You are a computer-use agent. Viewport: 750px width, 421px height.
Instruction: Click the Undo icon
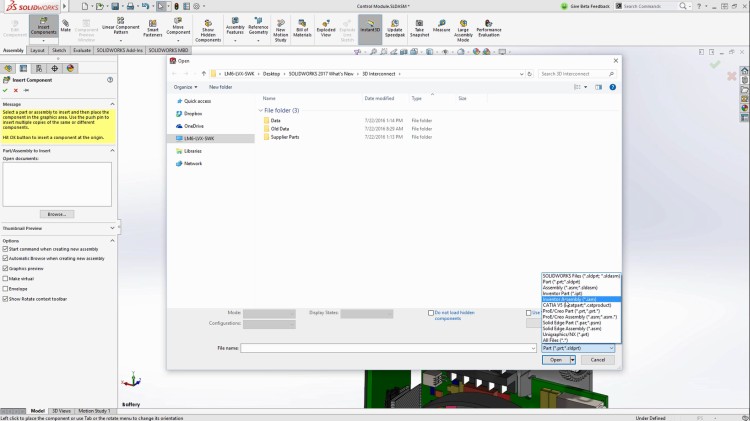pyautogui.click(x=145, y=6)
